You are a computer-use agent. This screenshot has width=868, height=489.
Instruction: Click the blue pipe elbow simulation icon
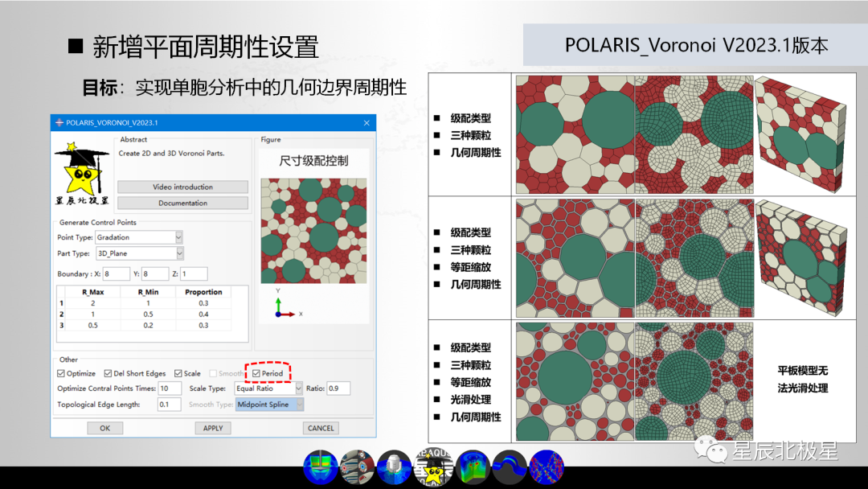pyautogui.click(x=508, y=463)
